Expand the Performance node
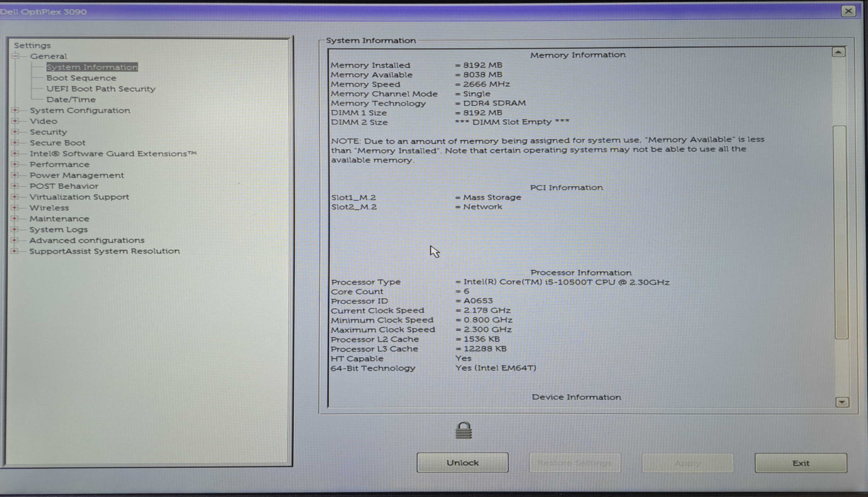The image size is (868, 497). tap(15, 164)
